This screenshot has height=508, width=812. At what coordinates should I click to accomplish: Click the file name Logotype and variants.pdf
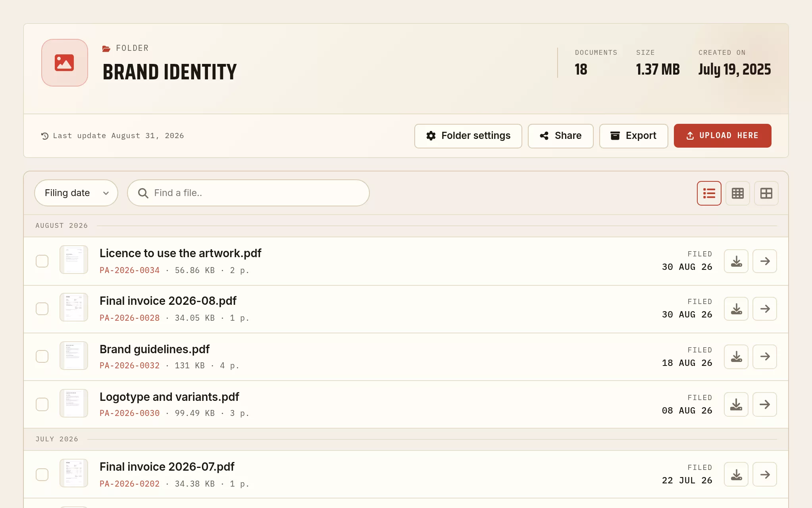(169, 397)
